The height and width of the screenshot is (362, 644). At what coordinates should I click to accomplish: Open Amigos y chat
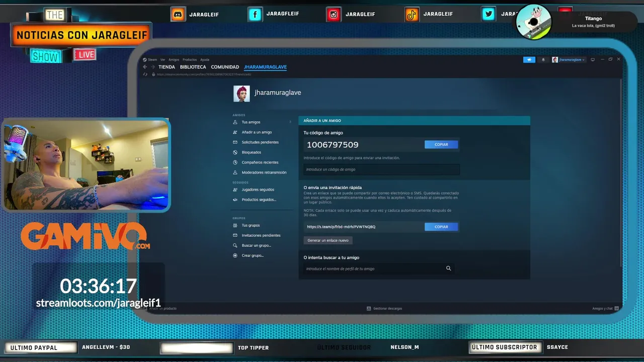point(605,308)
